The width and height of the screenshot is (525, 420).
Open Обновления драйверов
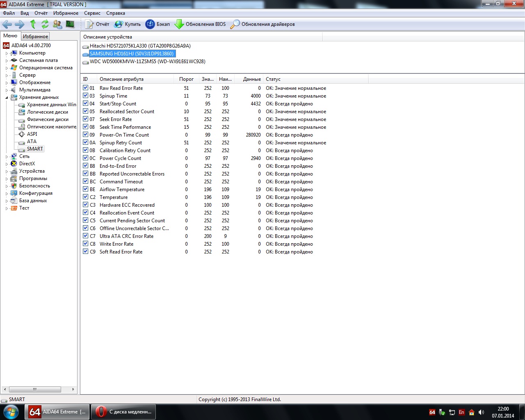coord(262,24)
